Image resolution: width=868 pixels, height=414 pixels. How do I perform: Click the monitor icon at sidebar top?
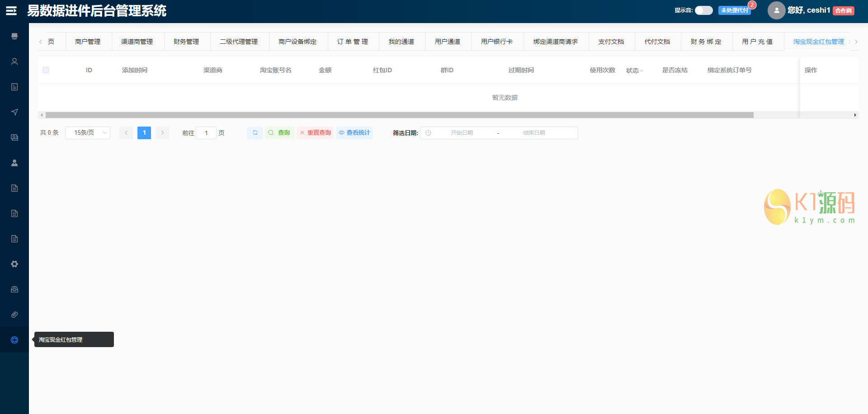pyautogui.click(x=14, y=36)
